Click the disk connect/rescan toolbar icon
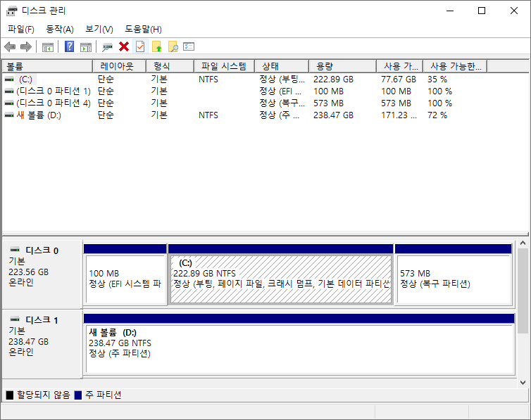531x420 pixels. click(107, 47)
